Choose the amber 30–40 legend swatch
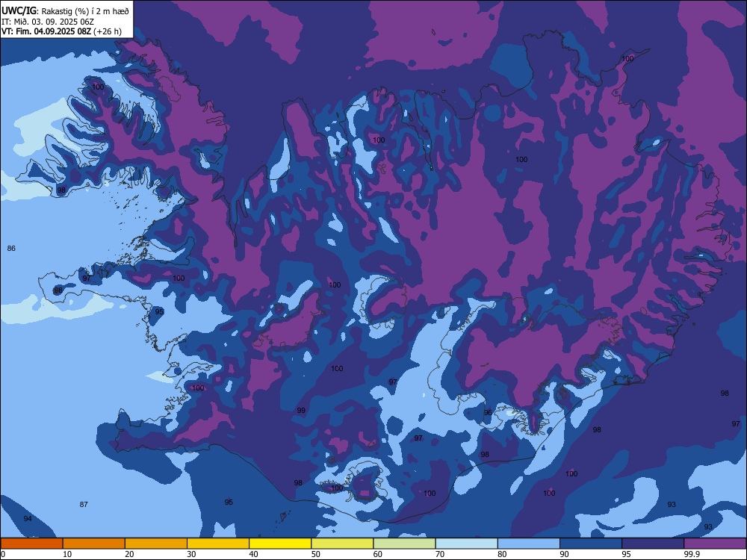The image size is (747, 560). (x=218, y=544)
